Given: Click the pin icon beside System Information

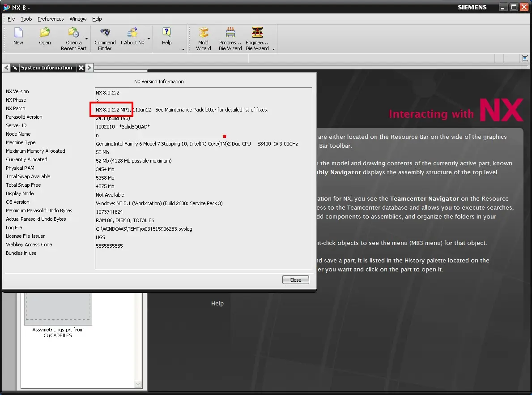Looking at the screenshot, I should tap(15, 68).
